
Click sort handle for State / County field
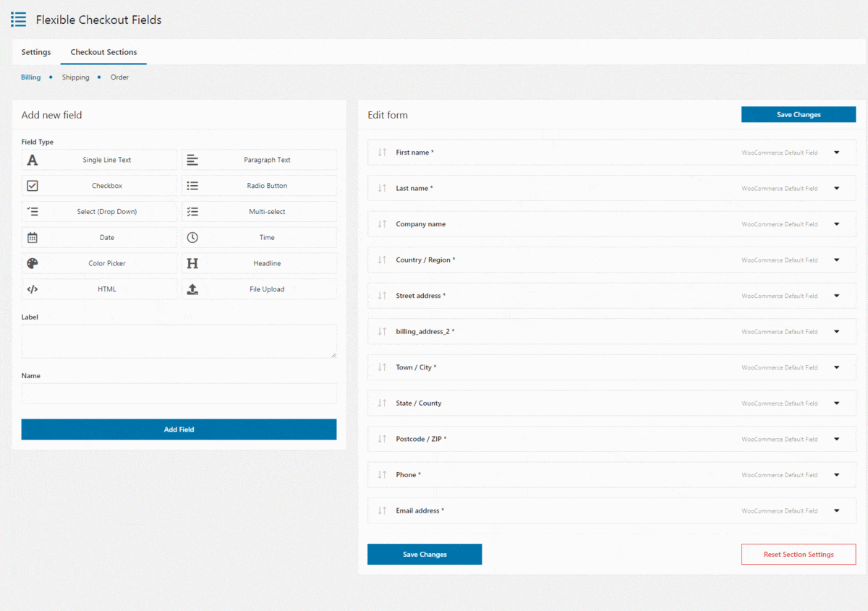click(382, 403)
